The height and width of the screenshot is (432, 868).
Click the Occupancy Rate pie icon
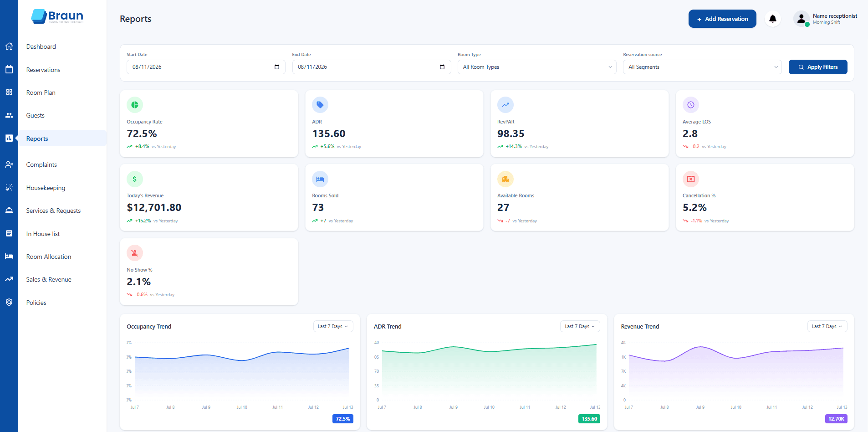click(x=135, y=105)
